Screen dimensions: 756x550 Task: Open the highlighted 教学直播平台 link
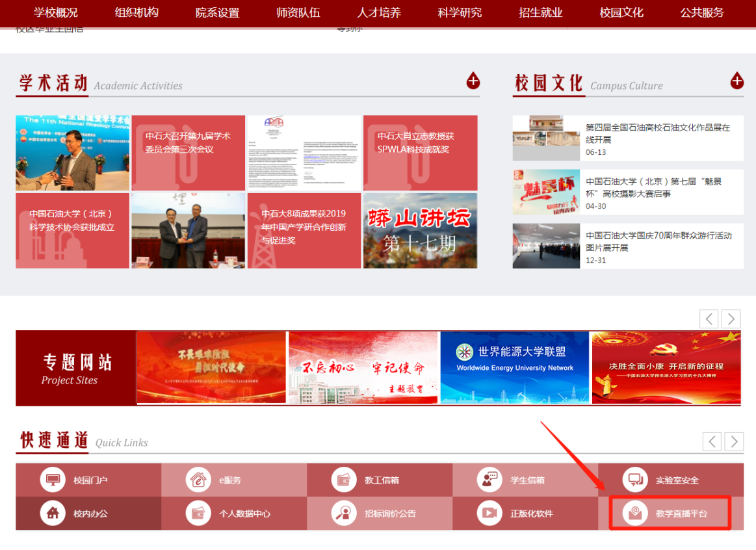[x=670, y=513]
